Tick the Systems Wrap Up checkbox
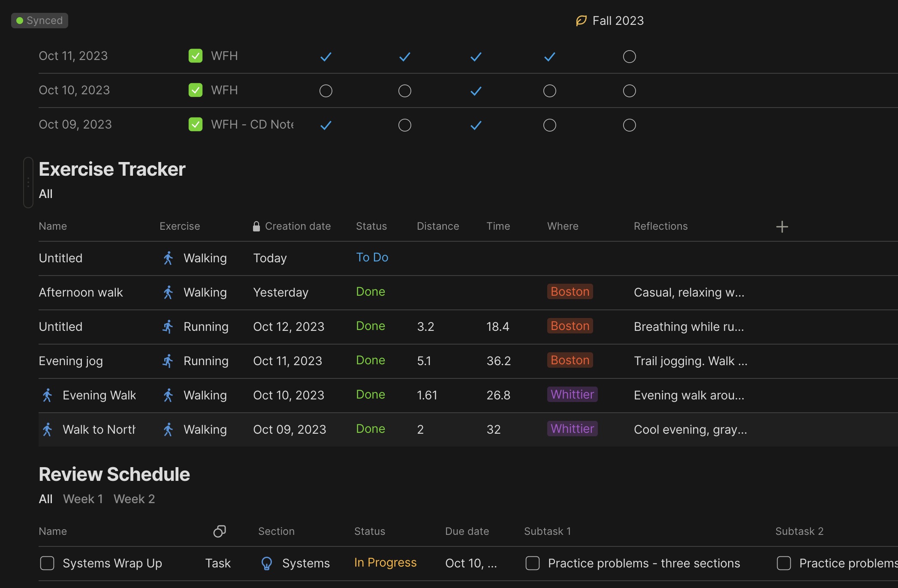Screen dimensions: 898x588 [47, 563]
